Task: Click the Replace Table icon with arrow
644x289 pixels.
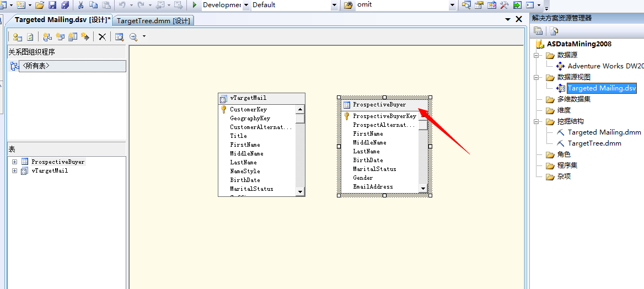Action: tap(85, 37)
